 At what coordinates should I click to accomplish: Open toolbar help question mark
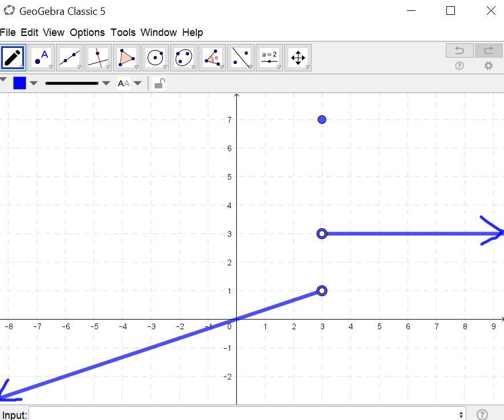point(459,66)
